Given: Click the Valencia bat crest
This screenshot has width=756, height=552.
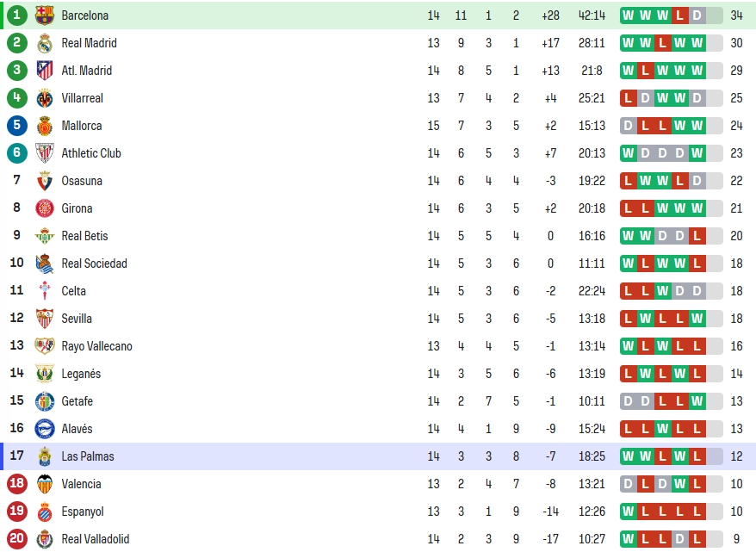Looking at the screenshot, I should pos(45,484).
